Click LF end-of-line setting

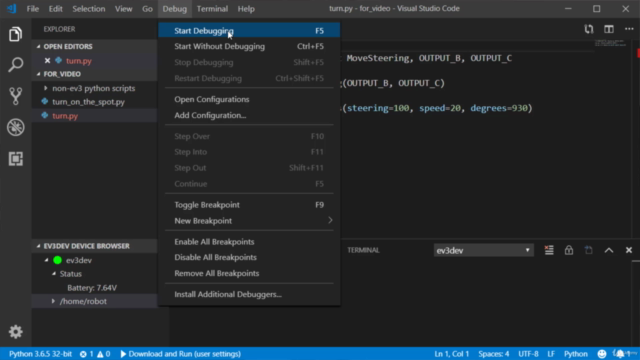point(551,354)
